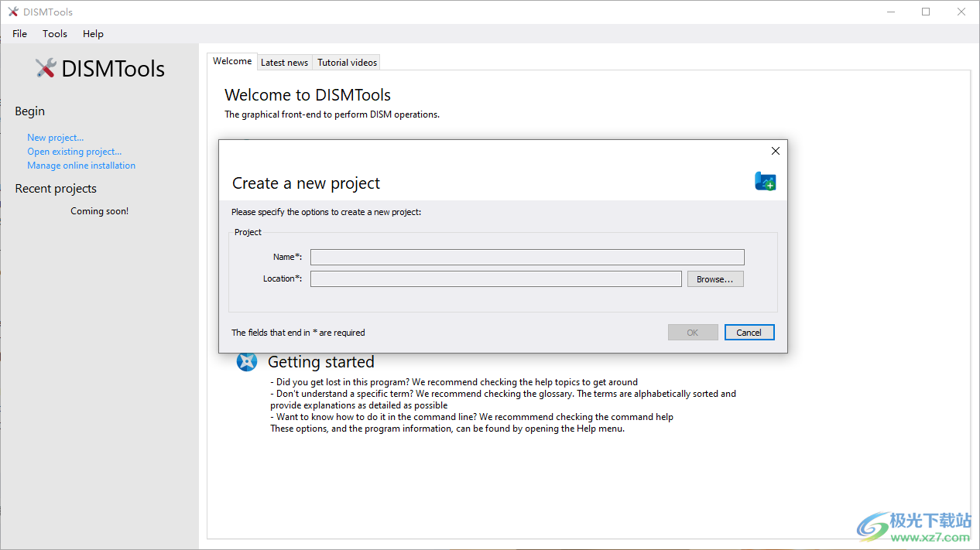Focus the project Name text field
Image resolution: width=980 pixels, height=550 pixels.
(x=526, y=257)
